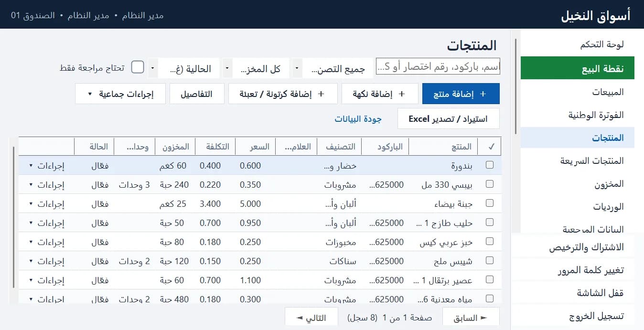Viewport: 644px width, 330px height.
Task: Click the استيراد / تصدير Excel button
Action: pos(449,118)
